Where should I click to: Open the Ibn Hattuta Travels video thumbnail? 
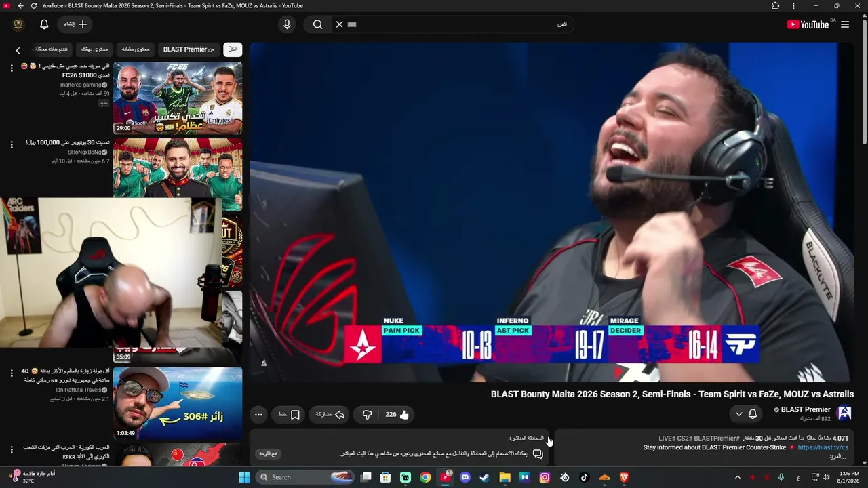point(178,403)
